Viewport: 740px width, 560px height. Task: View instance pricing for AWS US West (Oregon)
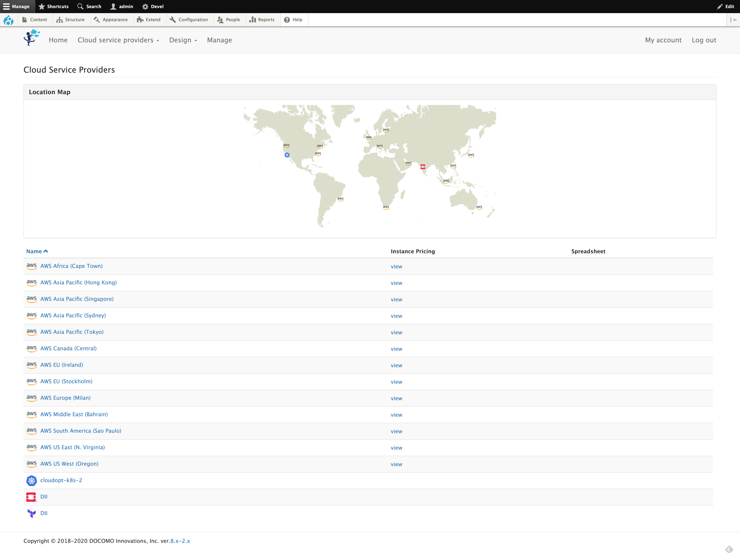click(x=396, y=464)
